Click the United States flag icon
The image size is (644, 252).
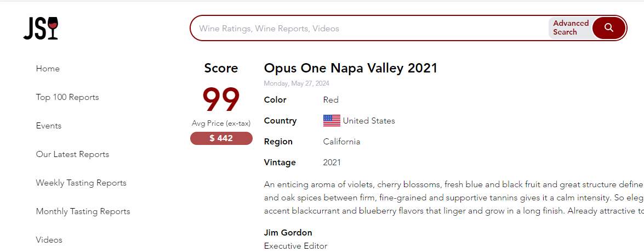(332, 121)
